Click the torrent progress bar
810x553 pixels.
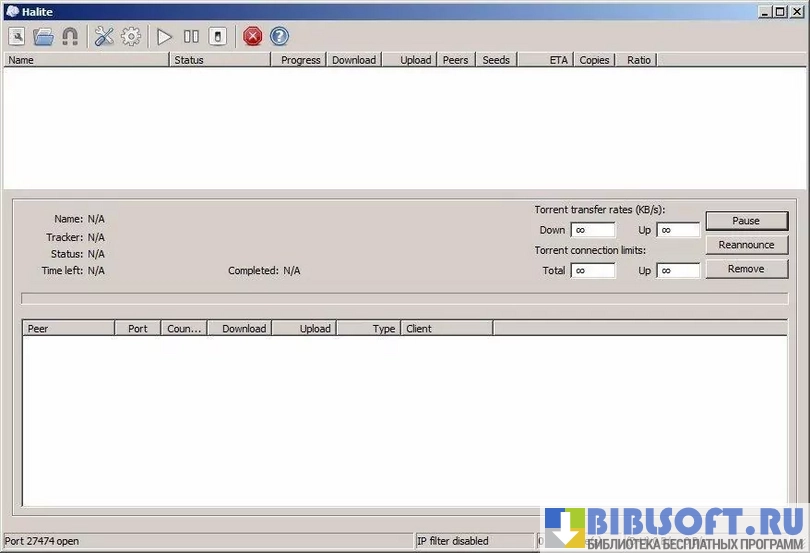point(404,298)
